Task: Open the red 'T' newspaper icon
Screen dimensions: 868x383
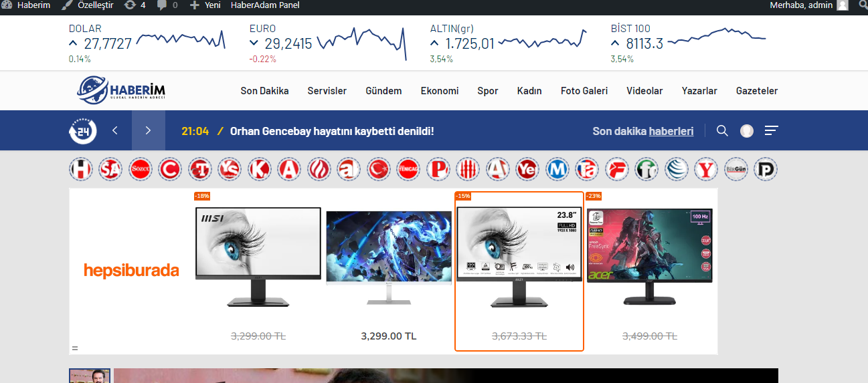Action: (x=200, y=170)
